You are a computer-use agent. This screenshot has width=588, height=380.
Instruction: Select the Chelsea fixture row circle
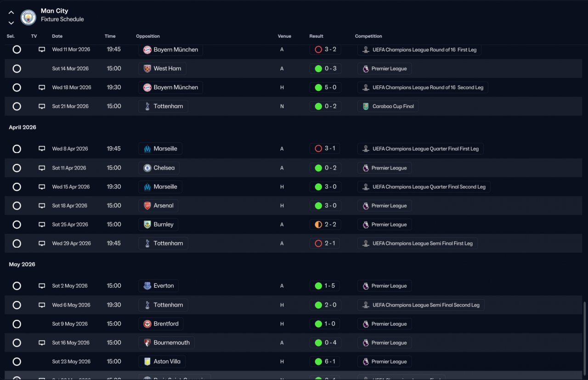[x=17, y=168]
